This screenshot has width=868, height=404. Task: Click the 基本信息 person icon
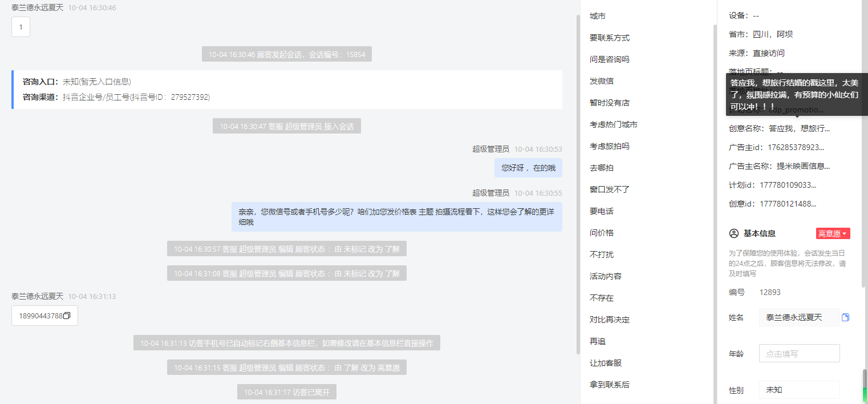734,233
